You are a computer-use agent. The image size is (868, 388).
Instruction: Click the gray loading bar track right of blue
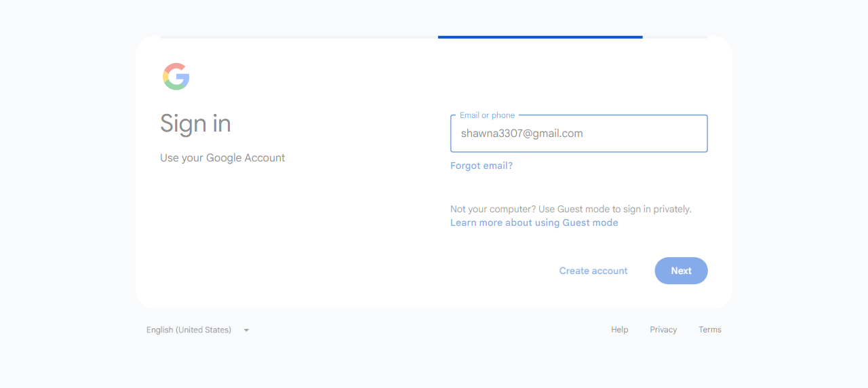coord(675,37)
